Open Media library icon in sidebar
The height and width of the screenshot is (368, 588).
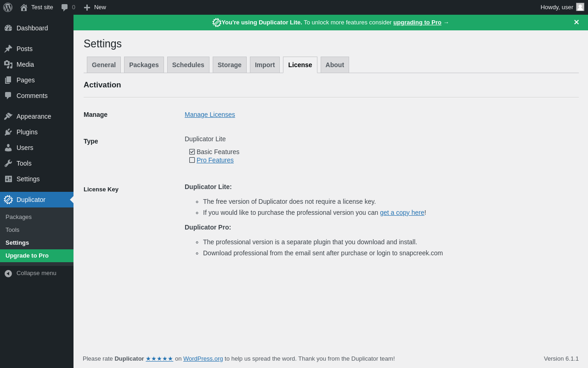(8, 64)
